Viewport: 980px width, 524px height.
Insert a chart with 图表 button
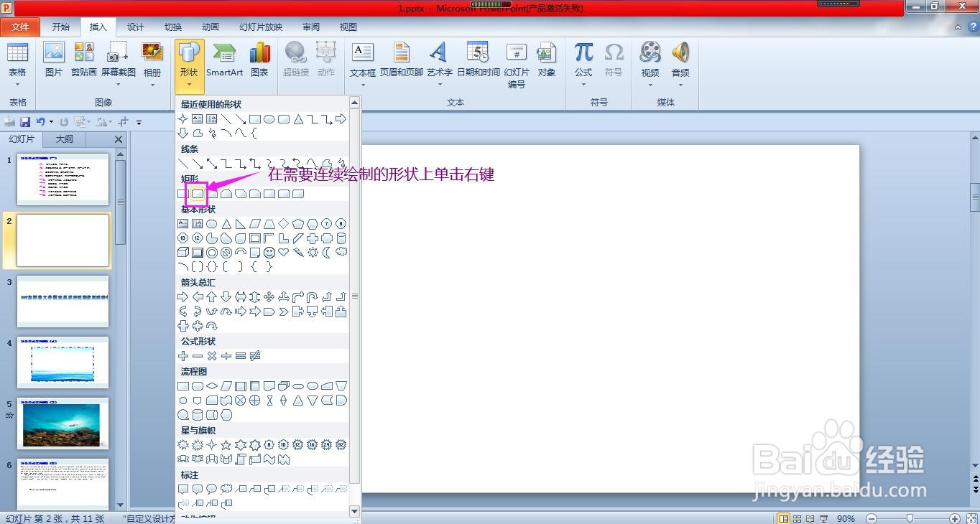tap(259, 59)
